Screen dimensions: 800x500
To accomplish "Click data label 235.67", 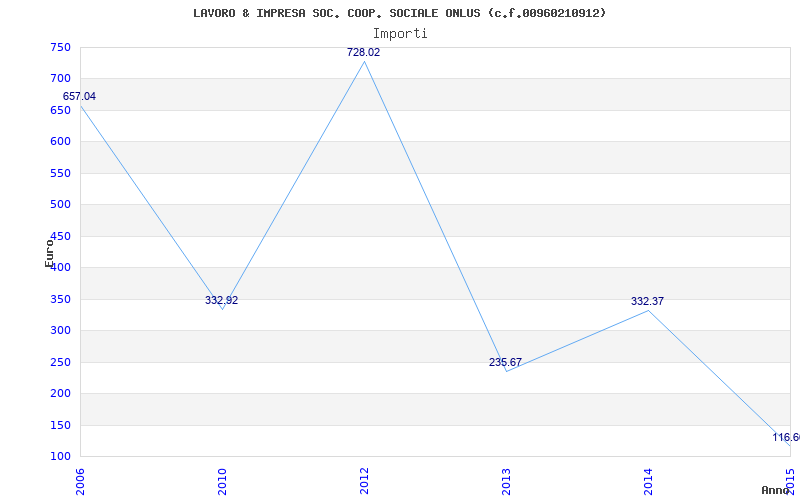I will click(x=505, y=362).
